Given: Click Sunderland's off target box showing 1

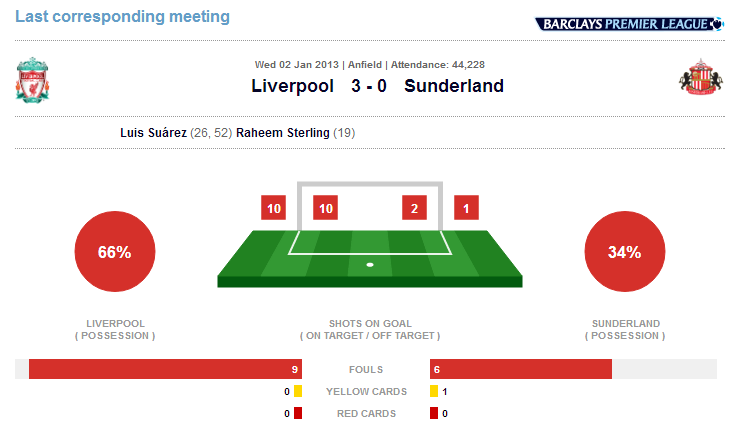Looking at the screenshot, I should pyautogui.click(x=466, y=208).
